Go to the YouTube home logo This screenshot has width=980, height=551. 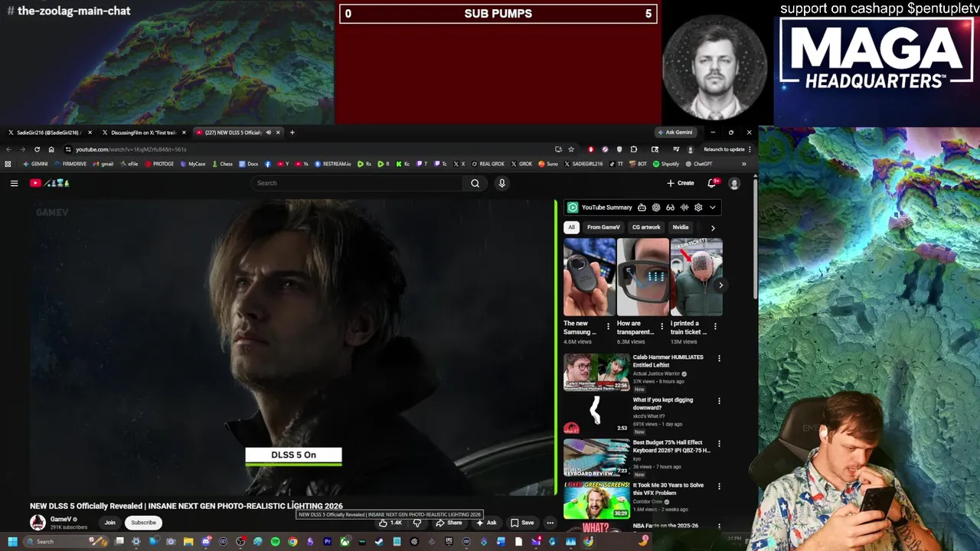pyautogui.click(x=49, y=183)
